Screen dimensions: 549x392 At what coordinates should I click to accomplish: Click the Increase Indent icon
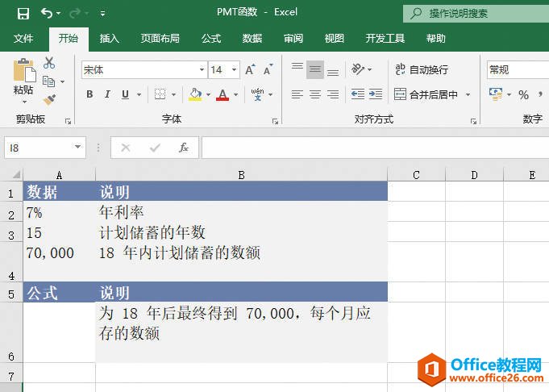pyautogui.click(x=376, y=94)
